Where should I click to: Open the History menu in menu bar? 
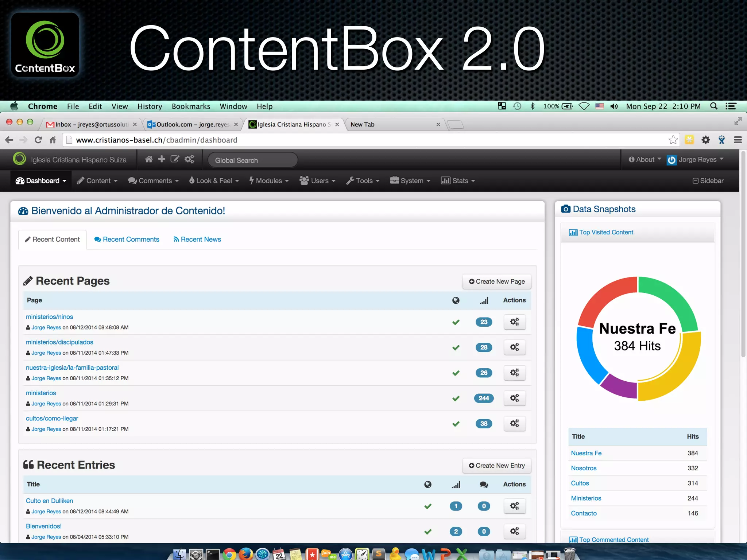pos(150,106)
